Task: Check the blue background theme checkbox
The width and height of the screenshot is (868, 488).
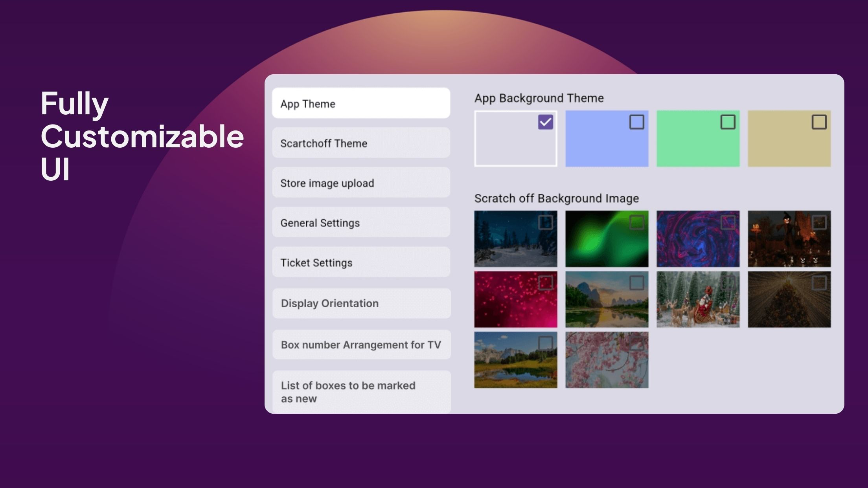Action: [x=636, y=122]
